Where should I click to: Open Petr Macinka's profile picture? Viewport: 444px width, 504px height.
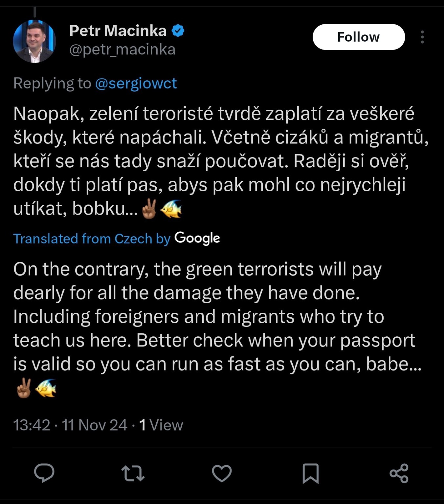pyautogui.click(x=34, y=41)
